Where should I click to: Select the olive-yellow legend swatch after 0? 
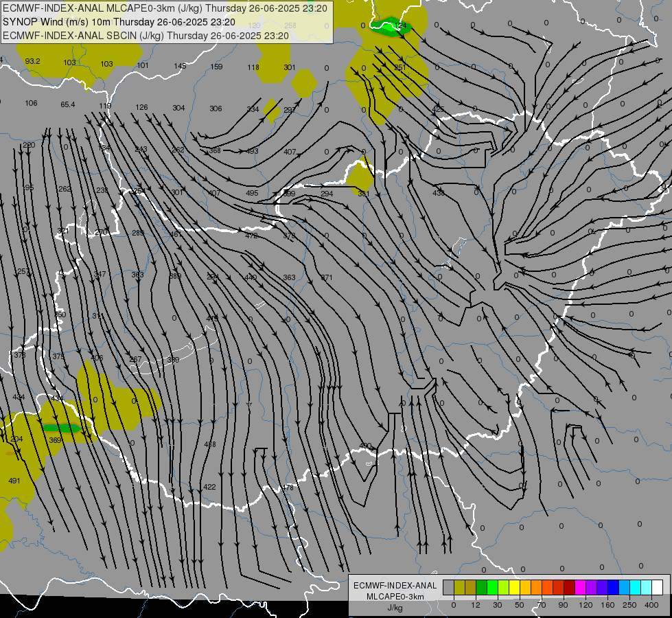click(x=459, y=587)
